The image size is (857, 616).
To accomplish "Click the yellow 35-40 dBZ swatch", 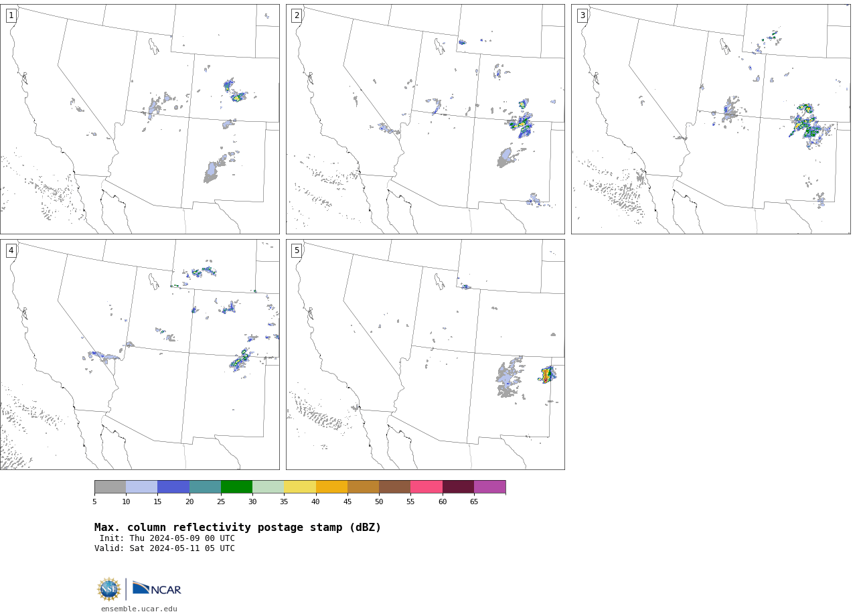I will [x=300, y=487].
